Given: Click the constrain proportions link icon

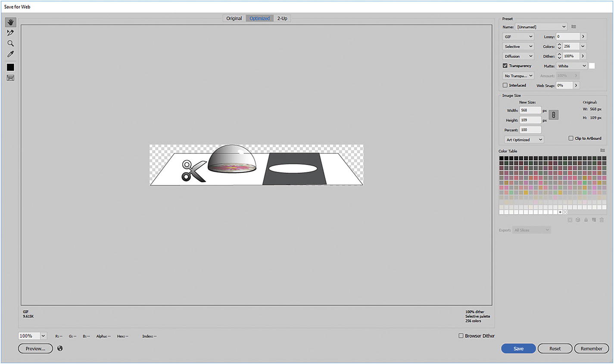Looking at the screenshot, I should [x=553, y=115].
